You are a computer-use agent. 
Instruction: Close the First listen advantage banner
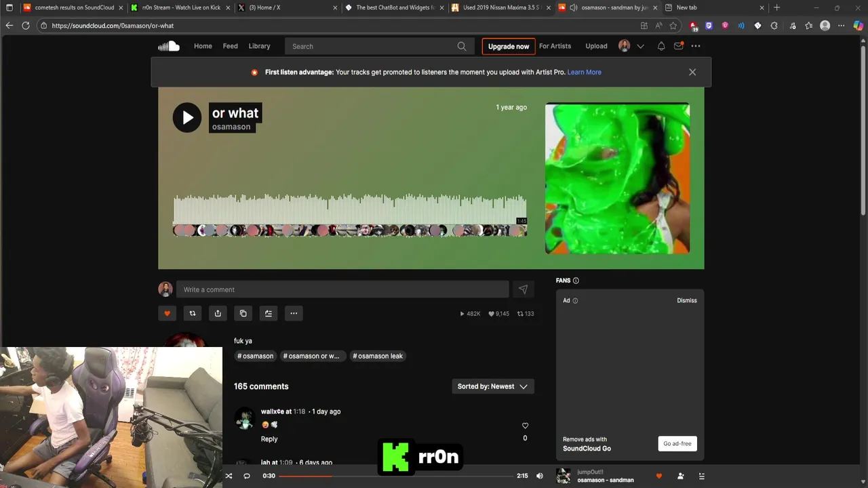pyautogui.click(x=692, y=72)
